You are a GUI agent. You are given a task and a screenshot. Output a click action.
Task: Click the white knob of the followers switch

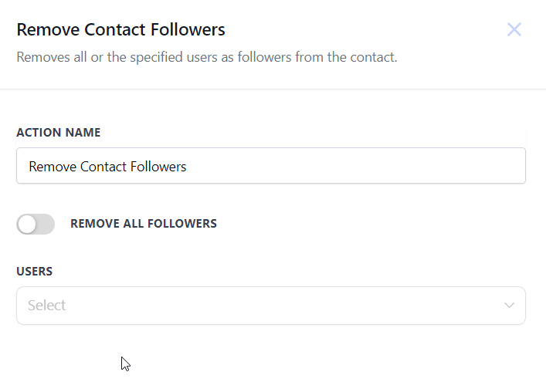(x=28, y=224)
